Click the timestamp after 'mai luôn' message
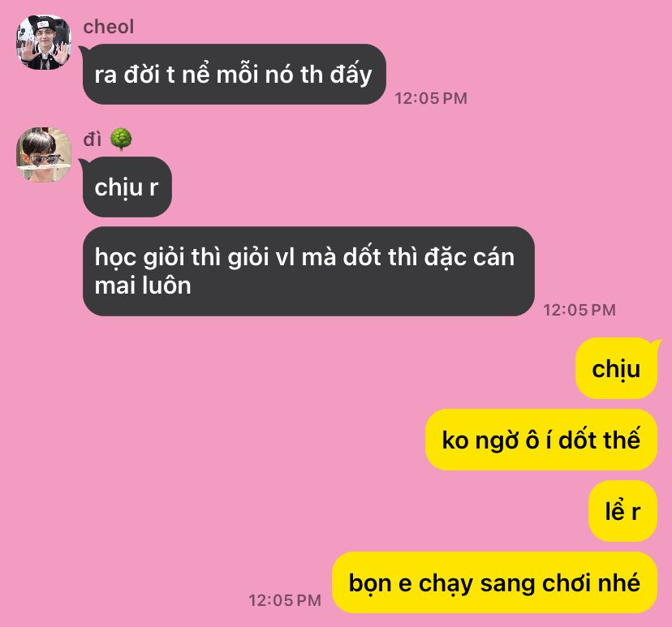This screenshot has height=627, width=672. coord(579,310)
